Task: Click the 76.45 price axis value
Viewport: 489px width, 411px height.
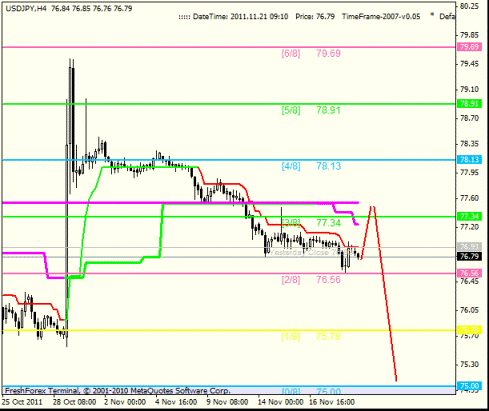Action: [x=469, y=282]
